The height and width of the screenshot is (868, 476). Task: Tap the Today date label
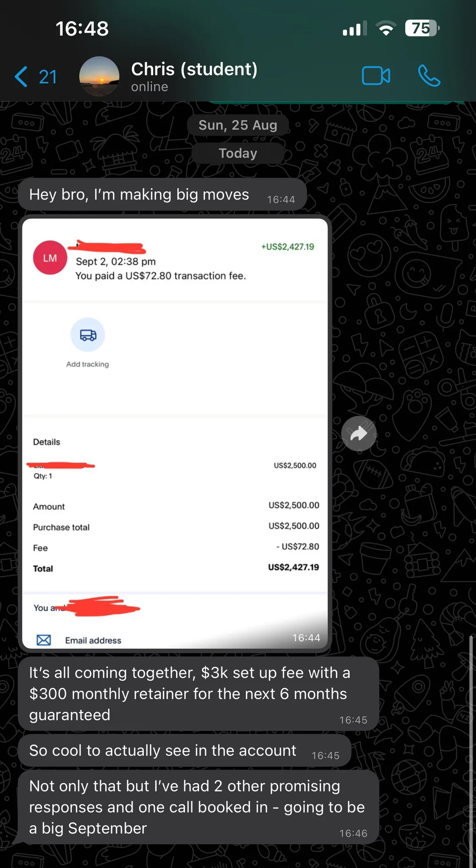pos(238,153)
